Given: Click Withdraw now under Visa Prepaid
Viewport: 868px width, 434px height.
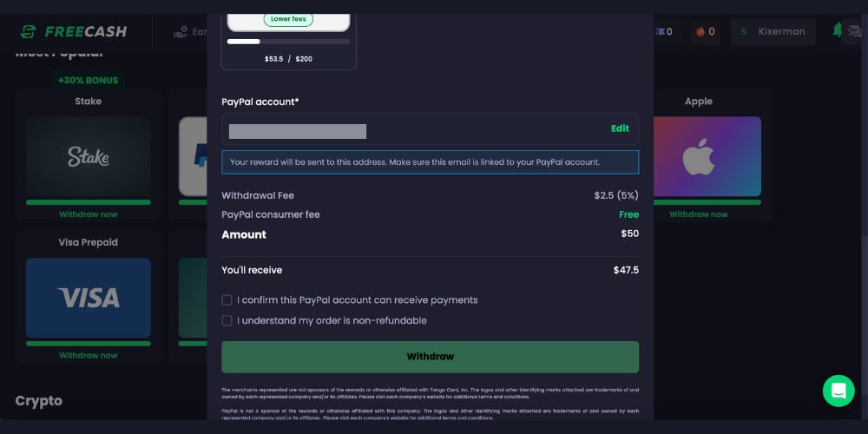Looking at the screenshot, I should coord(89,355).
